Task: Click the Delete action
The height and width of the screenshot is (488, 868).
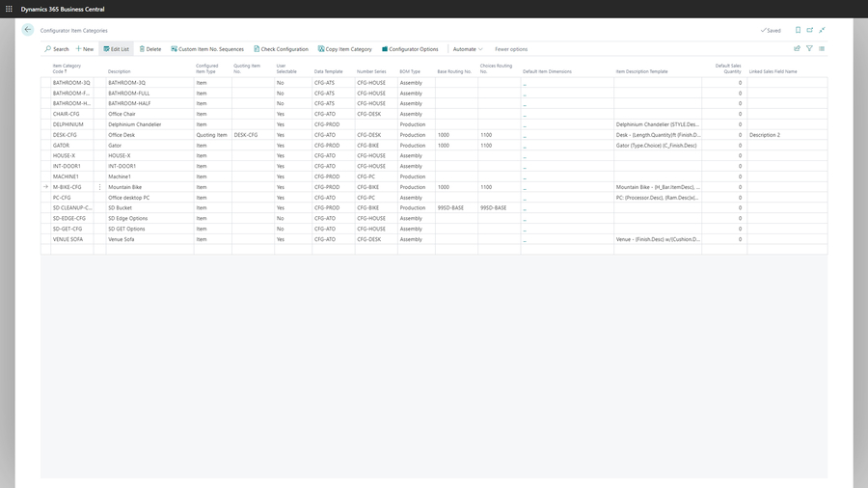Action: point(149,49)
